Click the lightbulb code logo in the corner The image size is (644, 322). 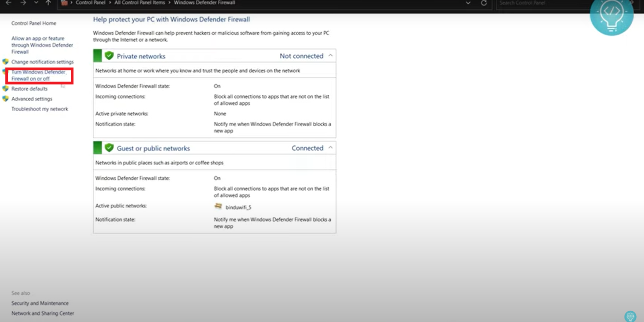pyautogui.click(x=611, y=14)
